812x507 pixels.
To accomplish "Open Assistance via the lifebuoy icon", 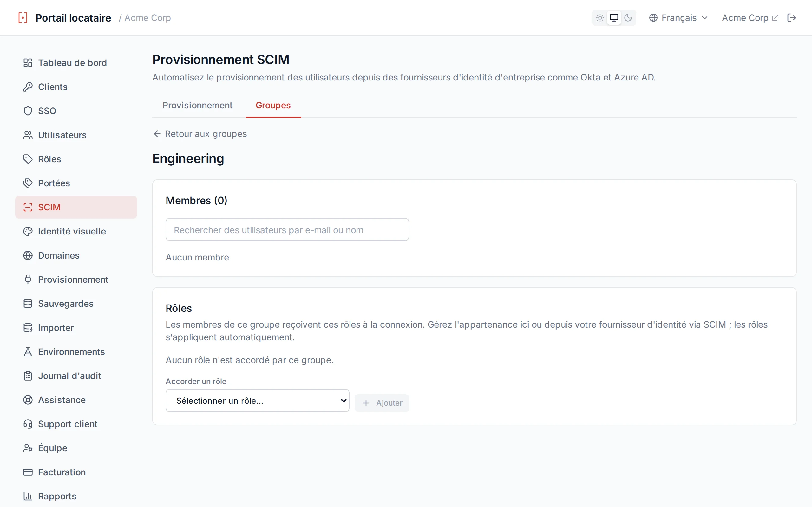I will (28, 400).
